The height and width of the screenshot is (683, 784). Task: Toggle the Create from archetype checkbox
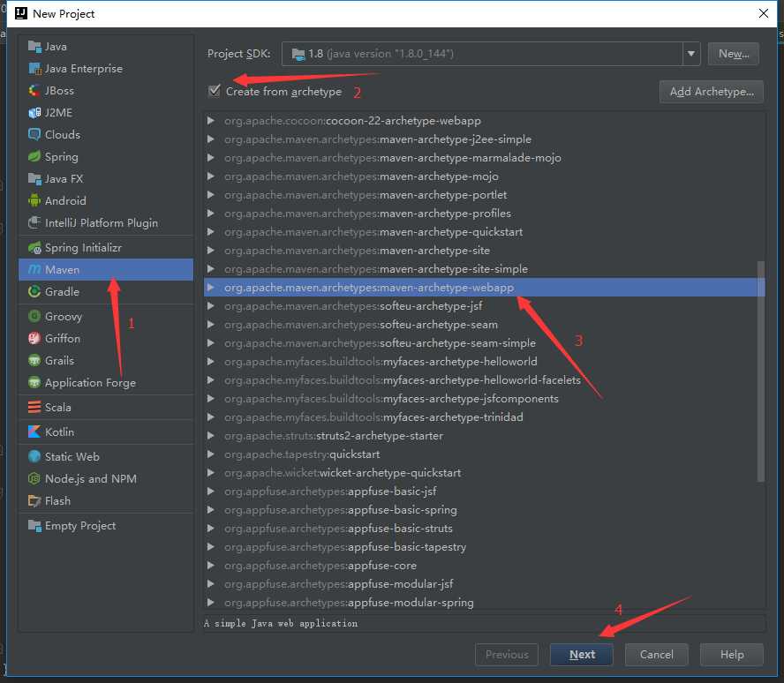(214, 90)
